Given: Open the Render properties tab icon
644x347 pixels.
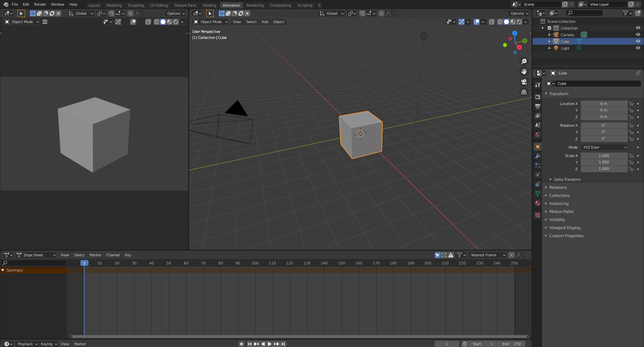Looking at the screenshot, I should click(538, 97).
